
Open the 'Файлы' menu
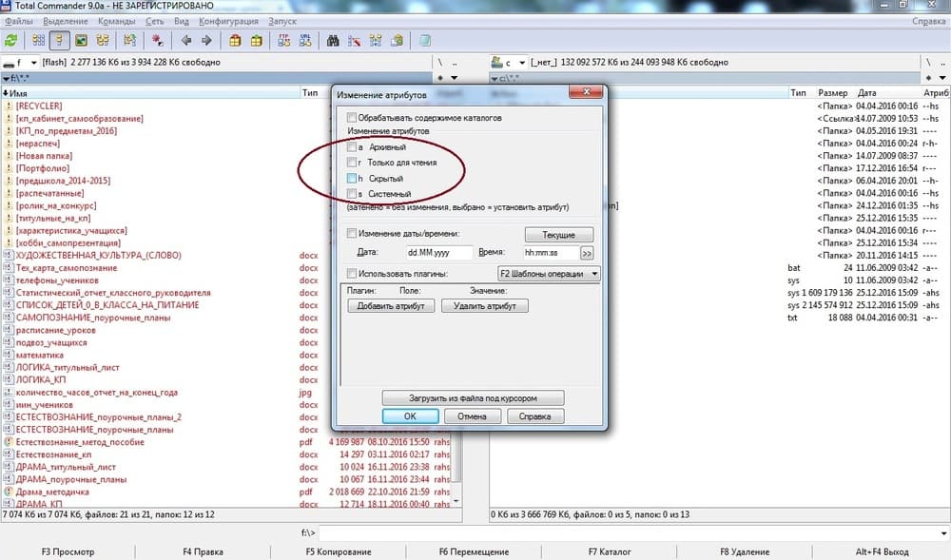18,21
